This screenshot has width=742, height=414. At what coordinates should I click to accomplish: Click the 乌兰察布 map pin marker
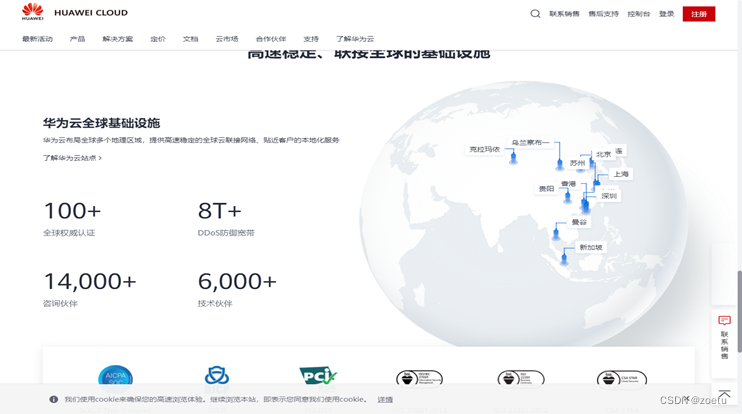click(x=560, y=164)
